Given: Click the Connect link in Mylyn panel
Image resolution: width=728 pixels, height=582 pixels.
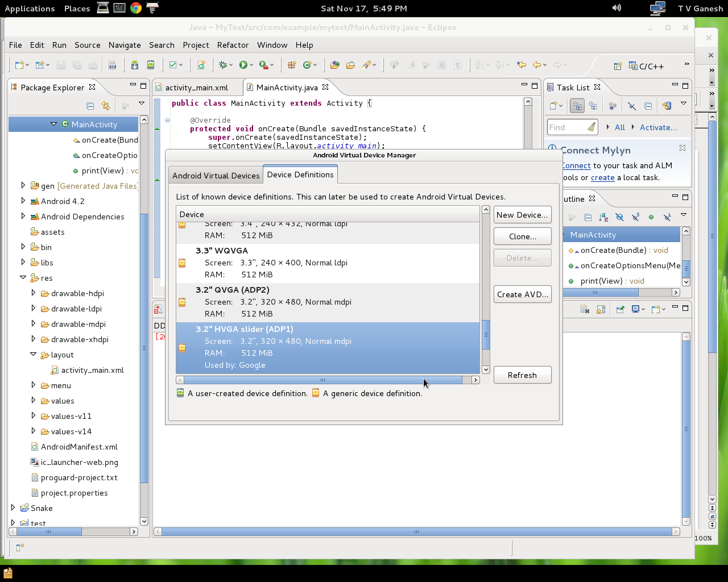Looking at the screenshot, I should [x=576, y=165].
